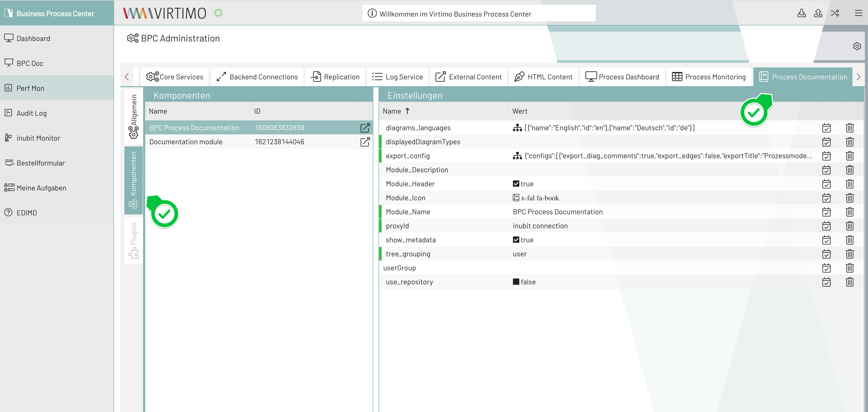The image size is (868, 412).
Task: Navigate to Audit Log in the sidebar
Action: [31, 113]
